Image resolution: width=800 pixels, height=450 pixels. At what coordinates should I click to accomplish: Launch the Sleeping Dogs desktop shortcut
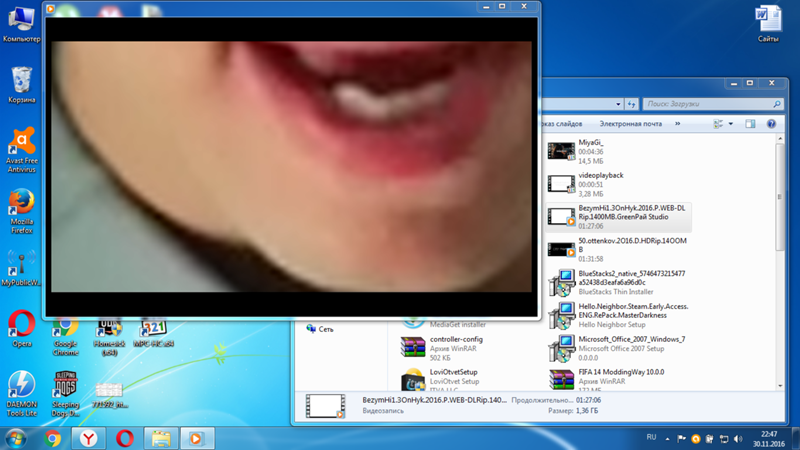(65, 394)
